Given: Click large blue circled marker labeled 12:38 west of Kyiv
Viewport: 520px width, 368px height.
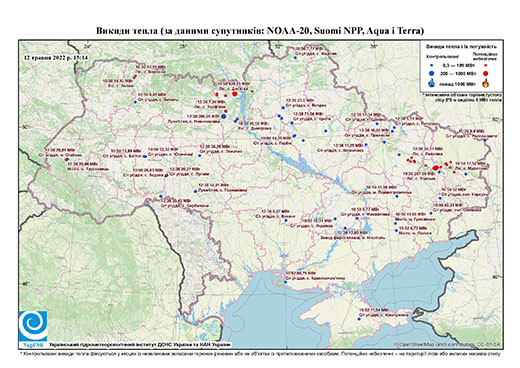Looking at the screenshot, I should [x=223, y=116].
